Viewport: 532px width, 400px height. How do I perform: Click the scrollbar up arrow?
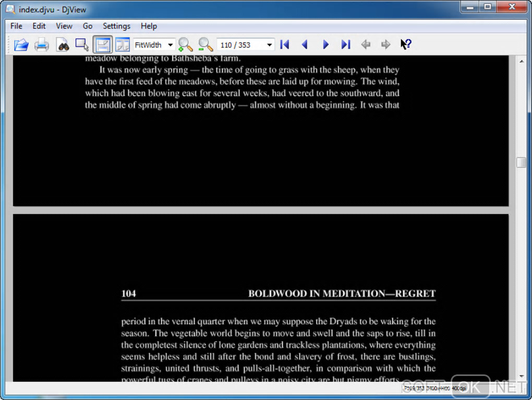click(521, 62)
